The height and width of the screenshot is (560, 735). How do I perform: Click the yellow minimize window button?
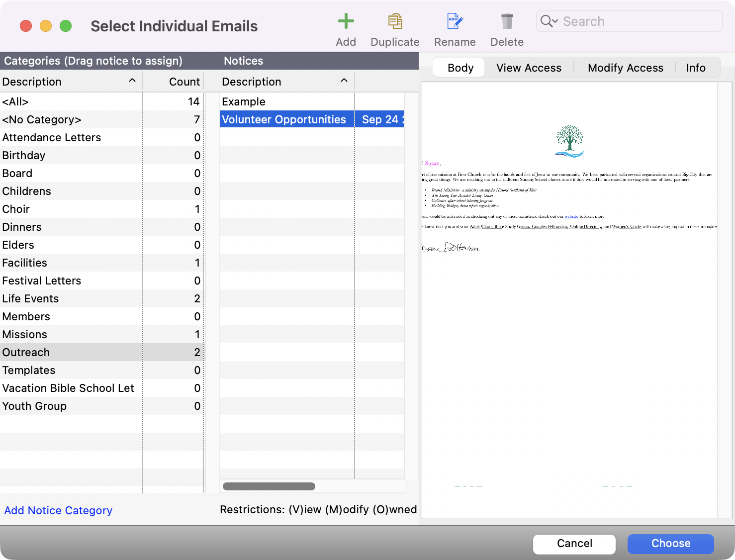pos(46,26)
